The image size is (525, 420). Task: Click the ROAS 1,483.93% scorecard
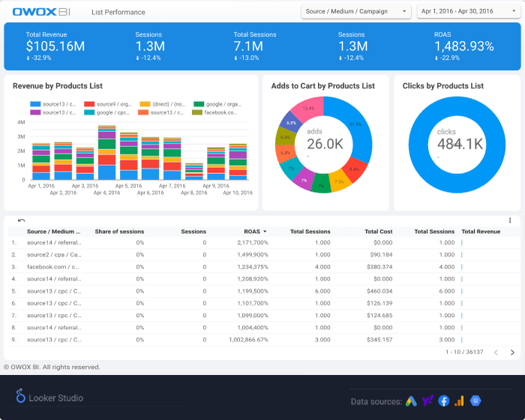coord(463,46)
